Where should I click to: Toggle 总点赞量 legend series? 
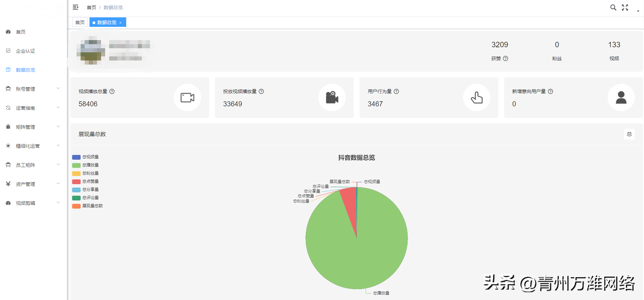(x=86, y=181)
